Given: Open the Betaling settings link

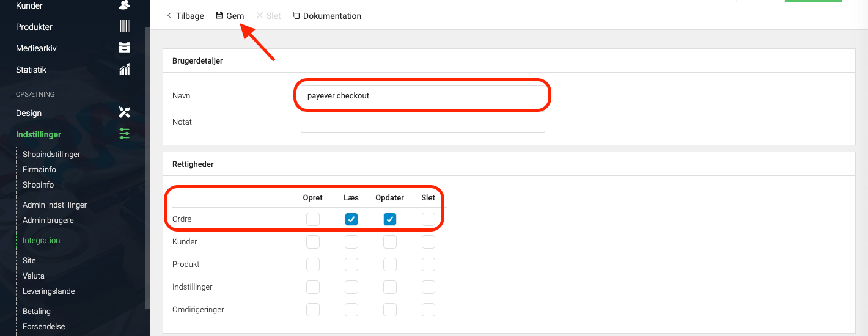Looking at the screenshot, I should click(x=37, y=311).
